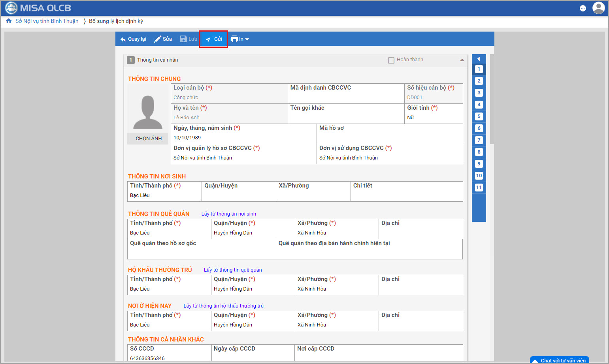Collapse the section number sidebar arrow

(x=479, y=59)
